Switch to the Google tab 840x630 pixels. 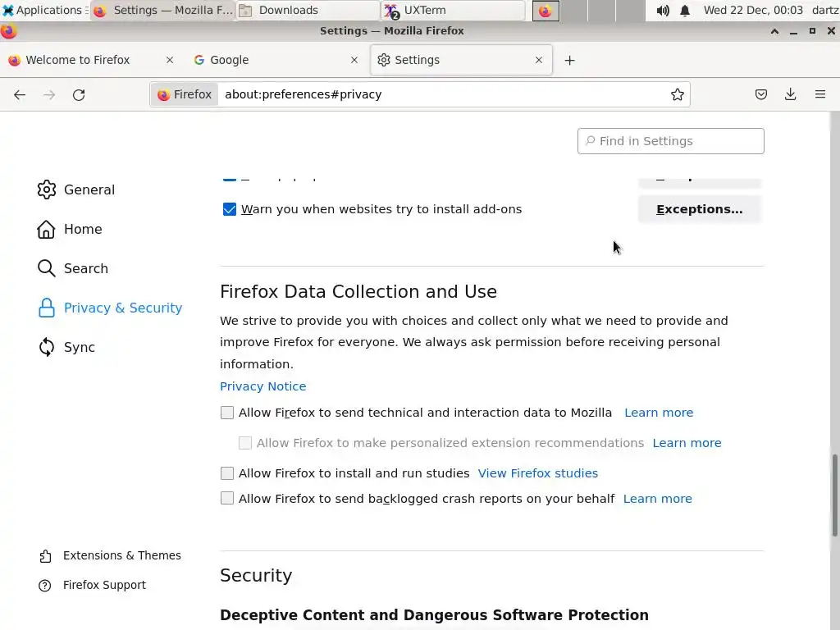coord(271,60)
